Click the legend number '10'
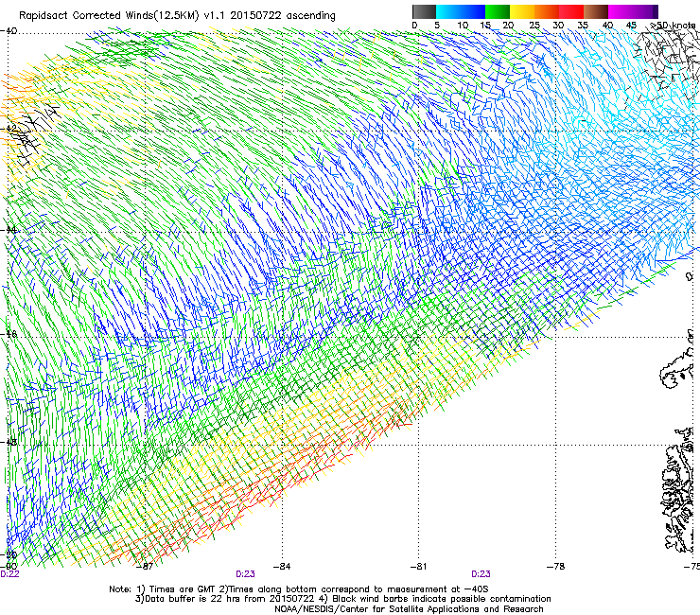The width and height of the screenshot is (700, 615). 463,26
